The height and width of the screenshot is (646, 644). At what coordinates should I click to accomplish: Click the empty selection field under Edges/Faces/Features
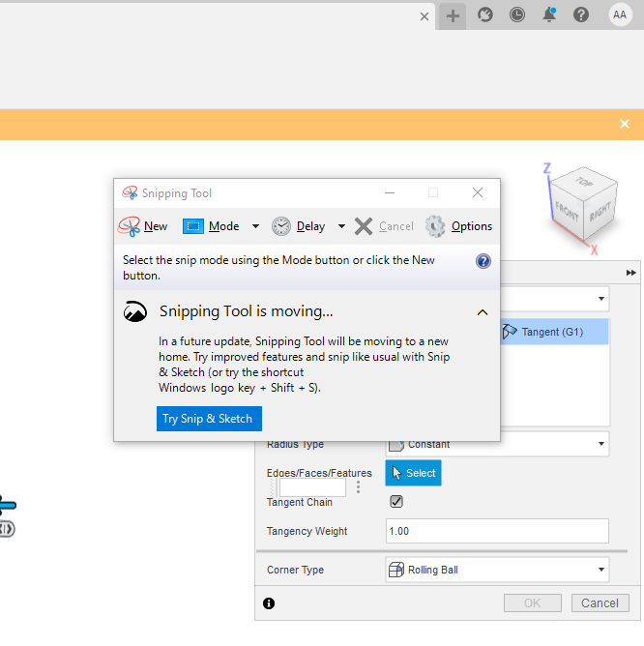click(x=312, y=487)
